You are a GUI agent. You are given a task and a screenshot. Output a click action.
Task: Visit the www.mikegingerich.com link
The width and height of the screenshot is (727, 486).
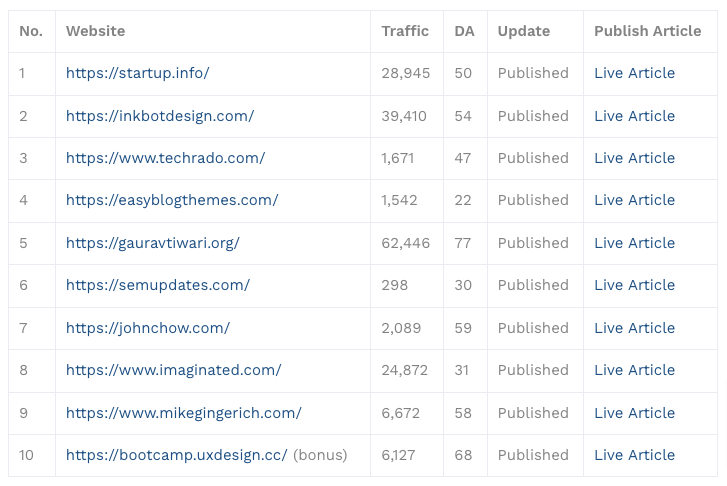[184, 413]
